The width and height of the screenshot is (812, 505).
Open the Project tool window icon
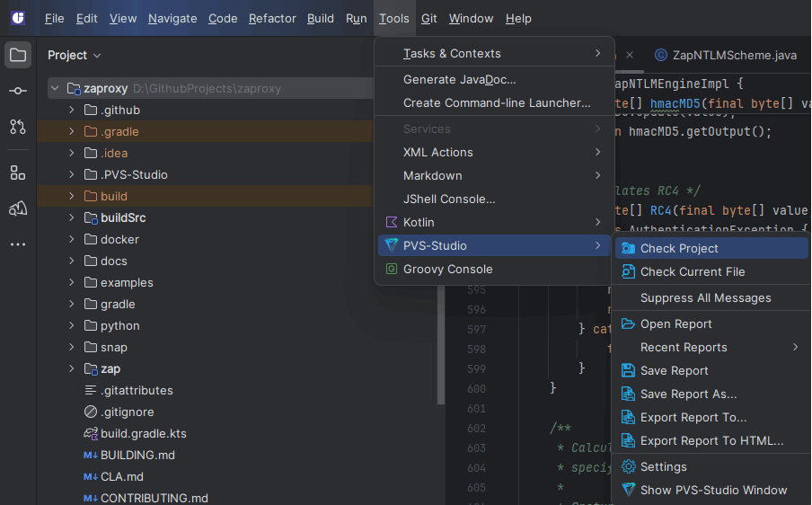tap(18, 56)
